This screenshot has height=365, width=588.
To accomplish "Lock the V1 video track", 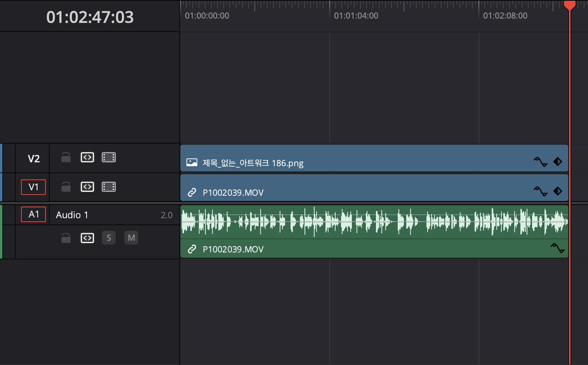I will 66,187.
